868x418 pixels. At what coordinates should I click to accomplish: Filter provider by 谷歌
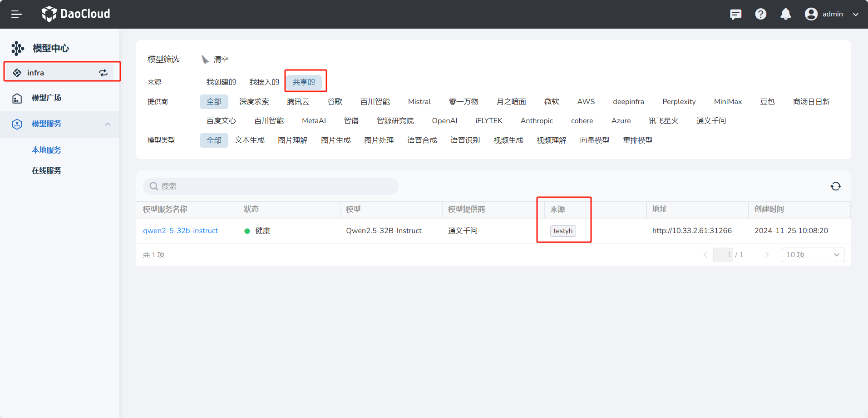335,102
